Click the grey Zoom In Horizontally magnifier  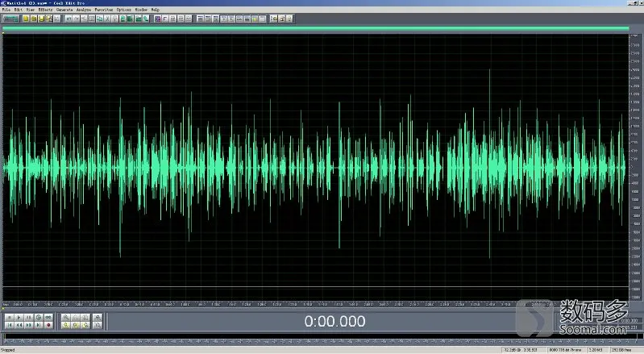66,318
